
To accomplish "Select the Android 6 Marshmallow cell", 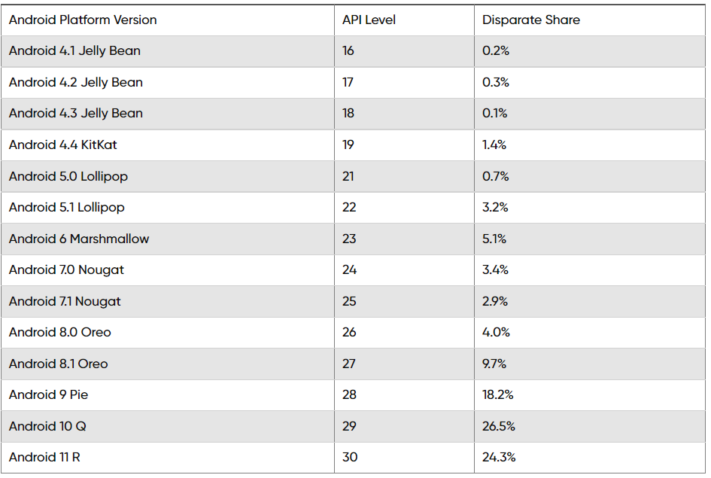I will pos(168,239).
